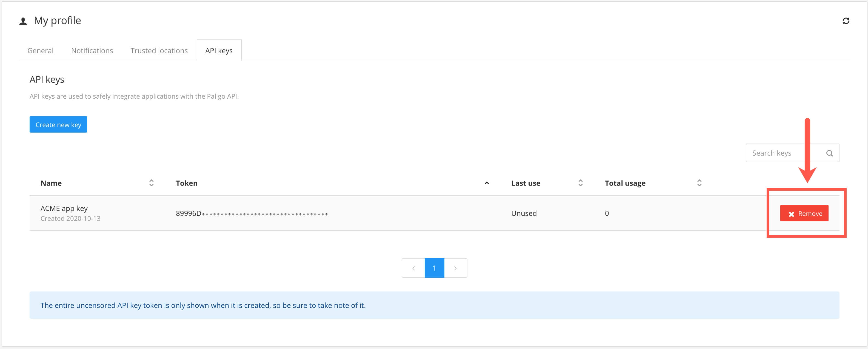Click the previous page arrow in pagination
The height and width of the screenshot is (349, 868).
[413, 268]
